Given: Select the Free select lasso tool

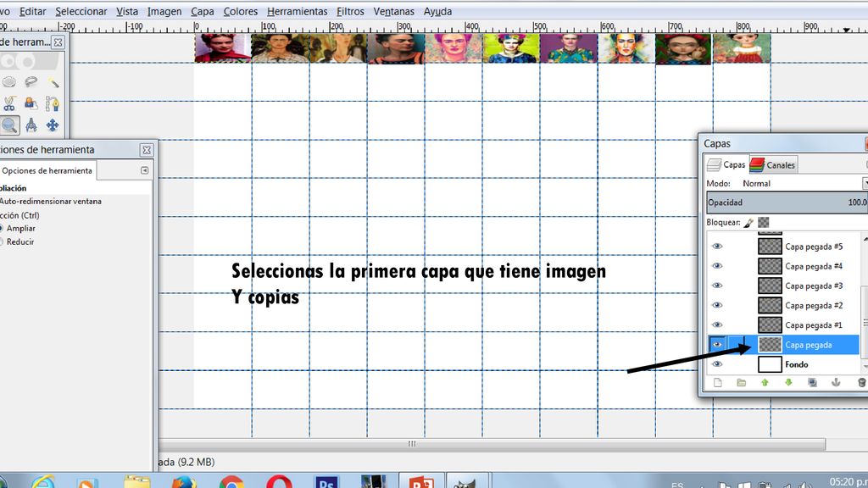Looking at the screenshot, I should (31, 82).
